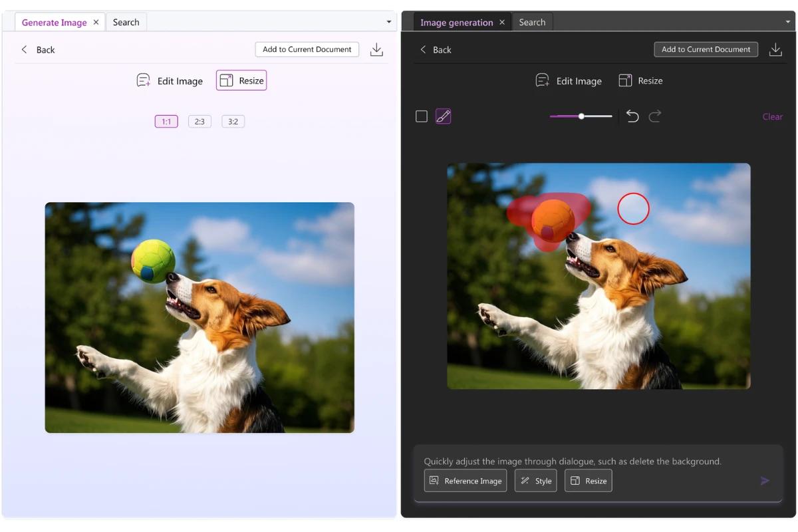This screenshot has height=532, width=798.
Task: Collapse back with the Back chevron
Action: tap(25, 49)
